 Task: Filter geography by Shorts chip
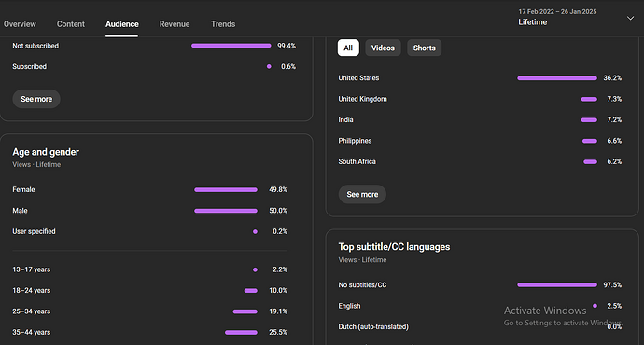coord(425,48)
